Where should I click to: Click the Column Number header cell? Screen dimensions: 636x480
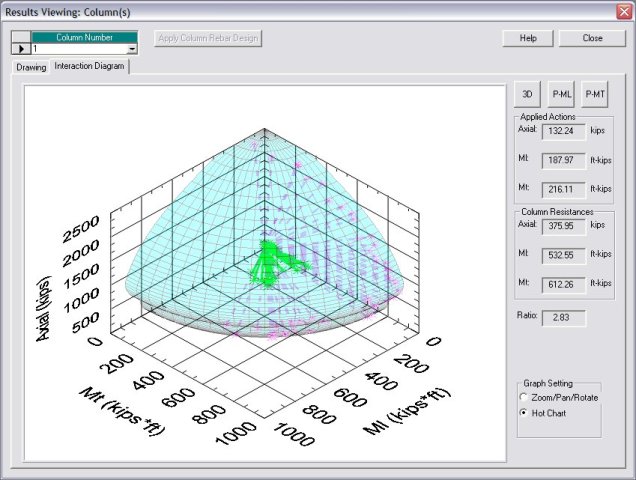tap(84, 37)
